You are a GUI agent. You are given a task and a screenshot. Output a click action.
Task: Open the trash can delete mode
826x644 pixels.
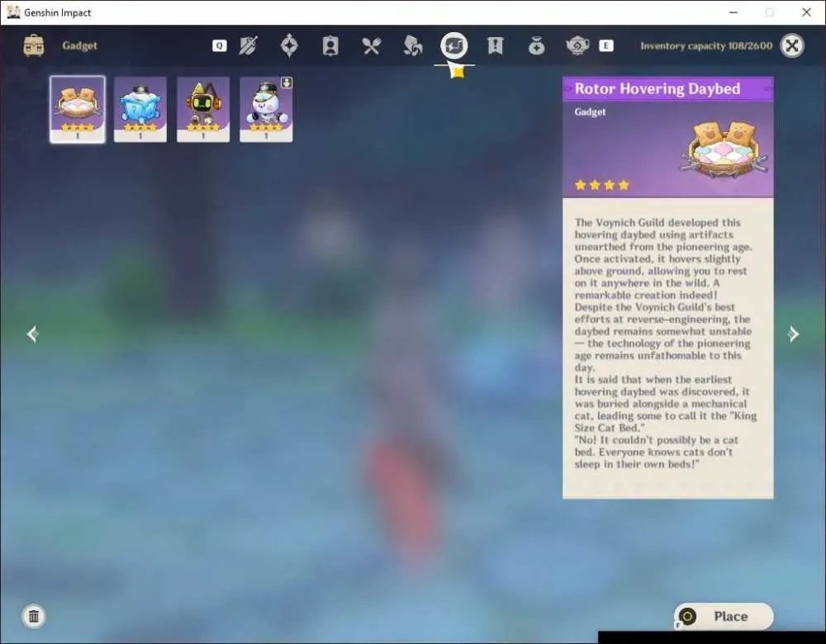[x=34, y=616]
